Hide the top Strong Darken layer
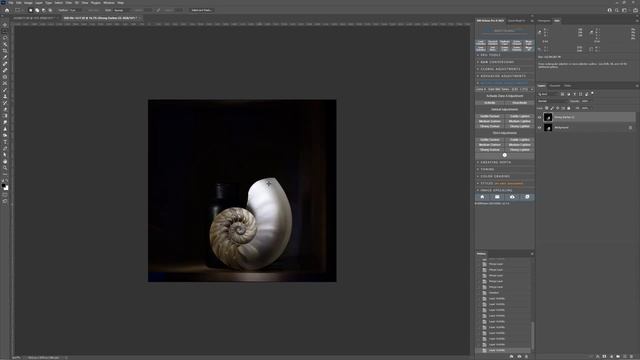 [539, 117]
